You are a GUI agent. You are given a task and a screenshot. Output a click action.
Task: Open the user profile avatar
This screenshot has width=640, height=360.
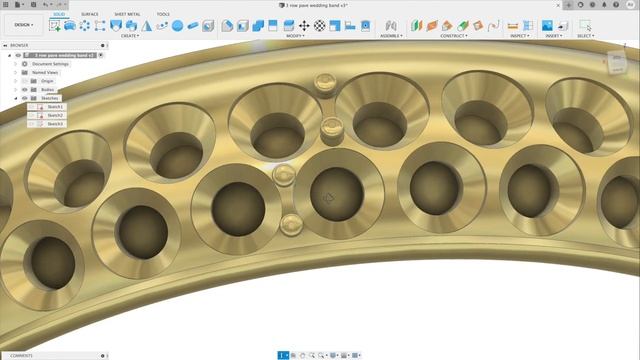631,5
